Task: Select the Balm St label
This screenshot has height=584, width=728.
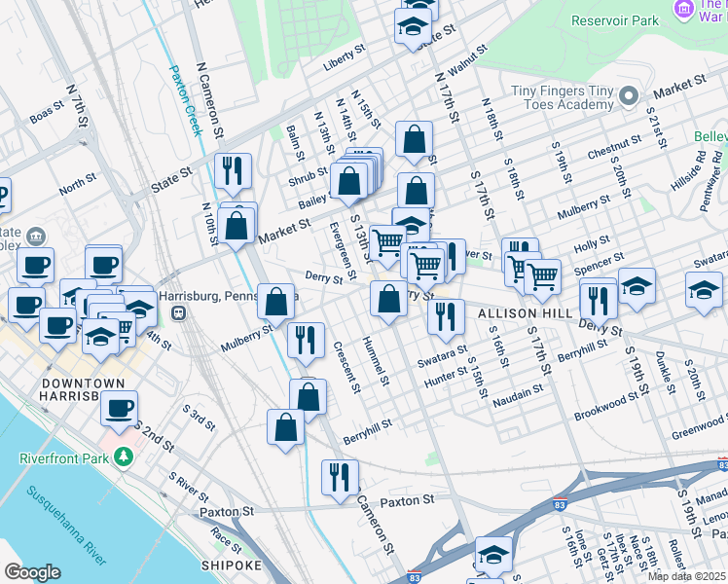Action: point(295,143)
